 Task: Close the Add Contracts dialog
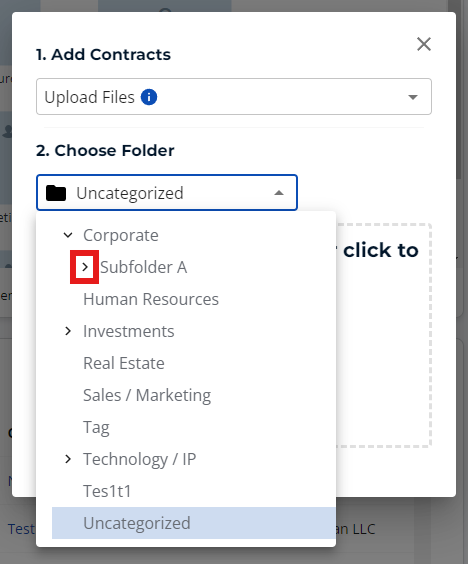pyautogui.click(x=424, y=44)
